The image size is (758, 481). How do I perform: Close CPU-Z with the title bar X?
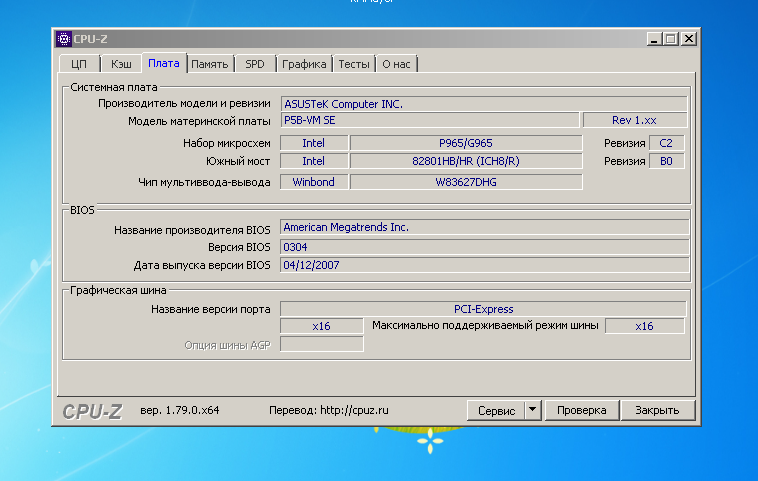pos(688,39)
